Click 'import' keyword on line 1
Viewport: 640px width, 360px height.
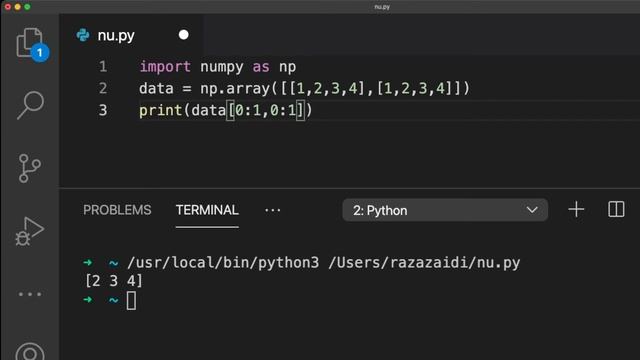[x=165, y=67]
